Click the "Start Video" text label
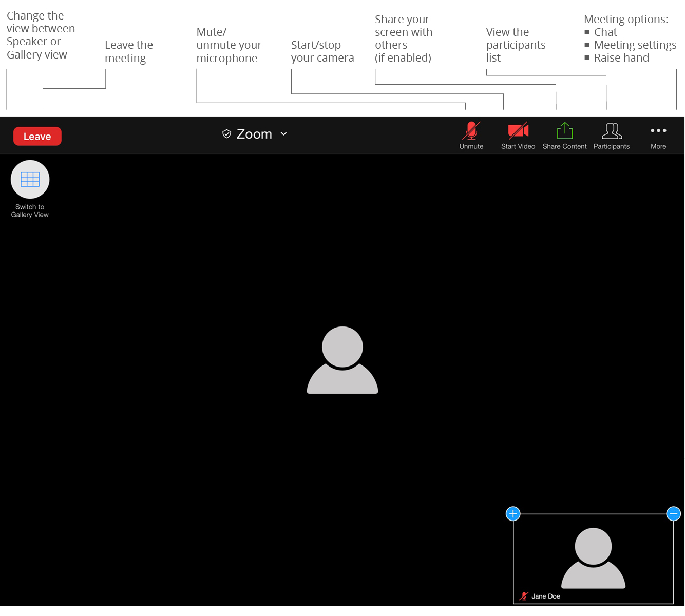This screenshot has height=616, width=685. [x=518, y=147]
